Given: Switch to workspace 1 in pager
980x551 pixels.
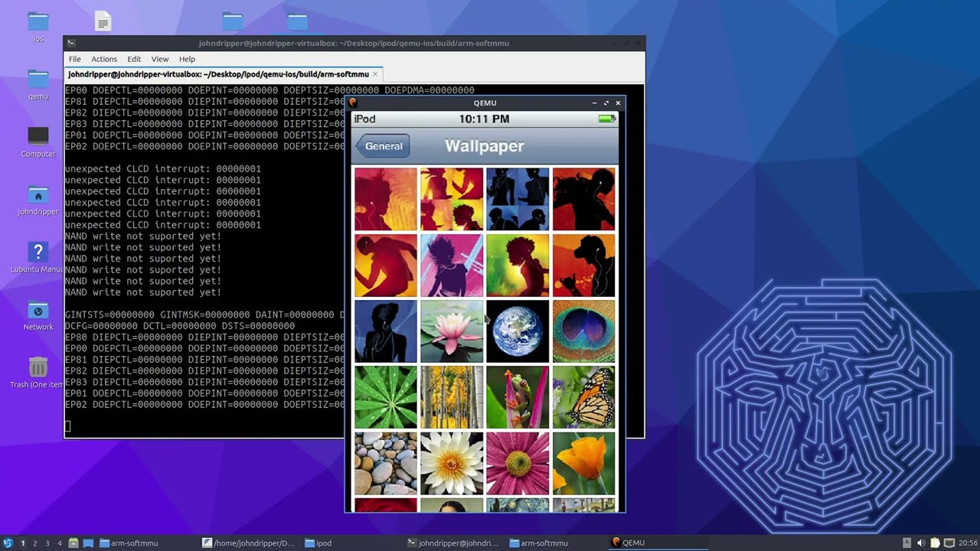Looking at the screenshot, I should click(x=22, y=543).
